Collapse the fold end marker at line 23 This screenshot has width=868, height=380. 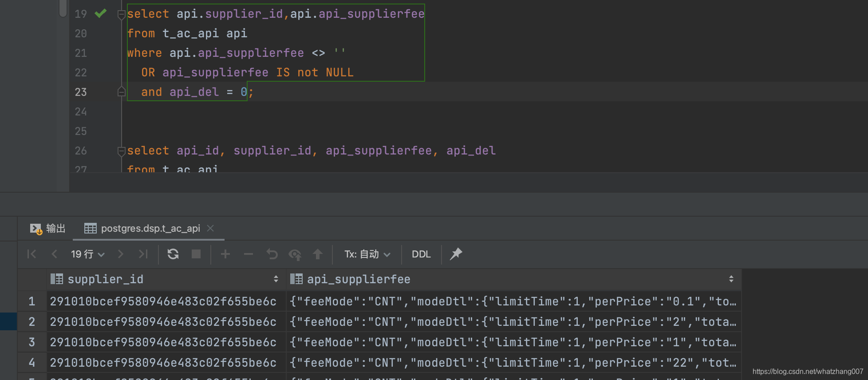[121, 92]
